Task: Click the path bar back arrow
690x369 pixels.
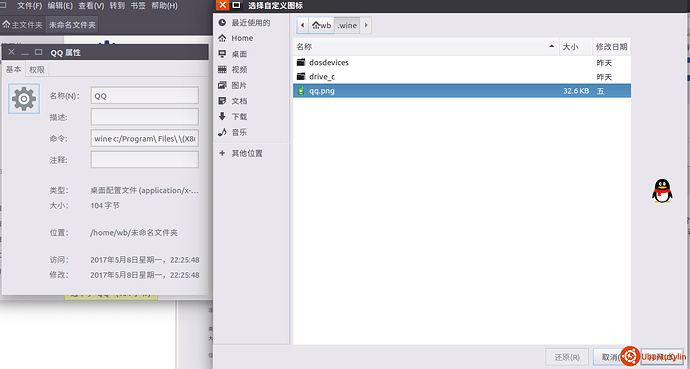Action: (x=302, y=26)
